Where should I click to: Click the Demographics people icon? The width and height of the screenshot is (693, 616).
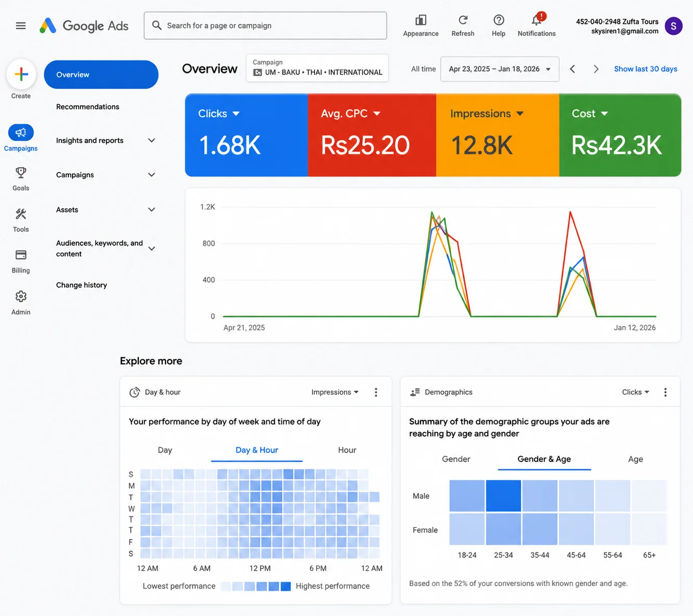pos(415,392)
